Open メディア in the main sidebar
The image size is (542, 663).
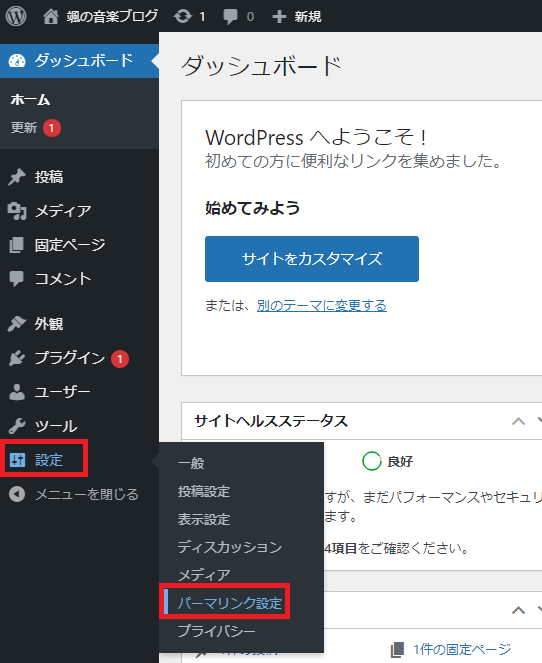coord(63,211)
